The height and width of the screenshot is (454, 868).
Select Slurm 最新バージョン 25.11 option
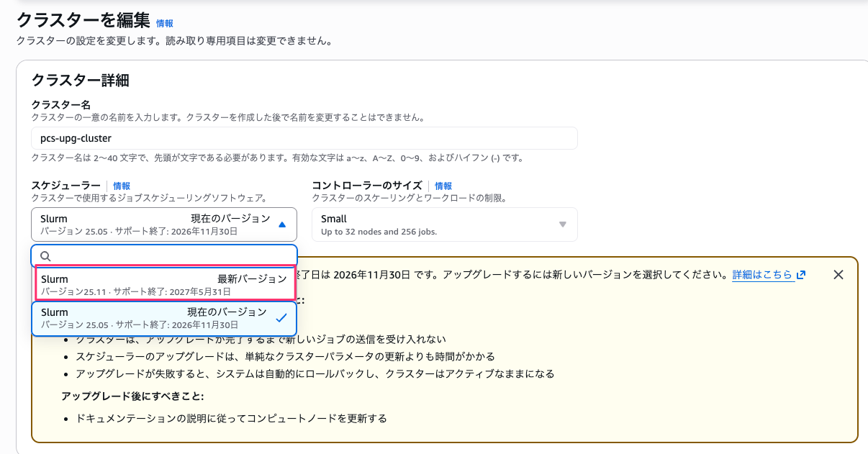point(164,284)
